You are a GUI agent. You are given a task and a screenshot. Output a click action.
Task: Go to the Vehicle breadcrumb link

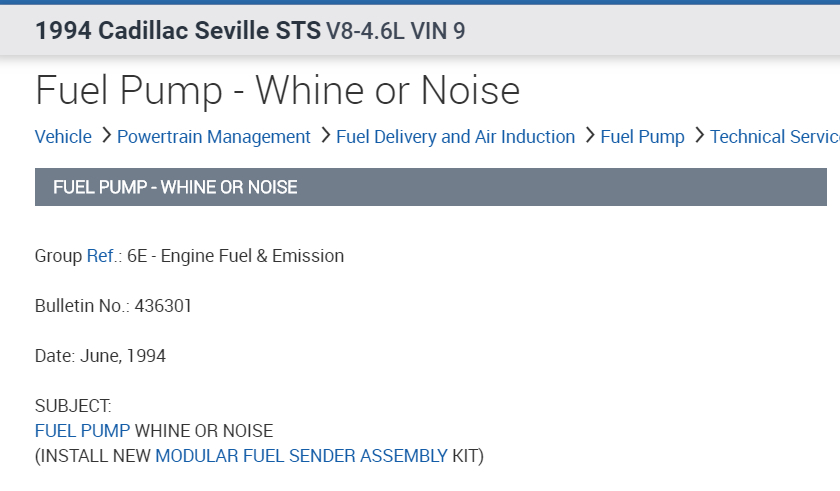[63, 137]
